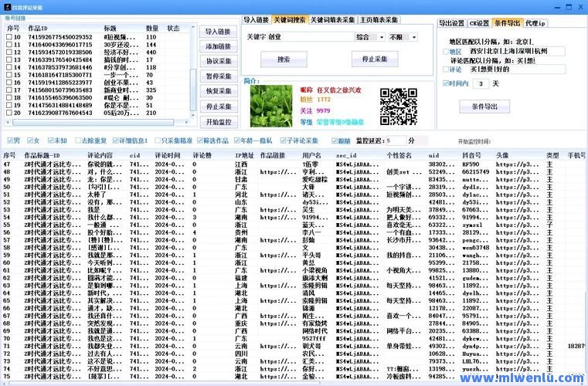Click Douyin ID RF590 in row 47
This screenshot has width=588, height=386.
tap(471, 164)
